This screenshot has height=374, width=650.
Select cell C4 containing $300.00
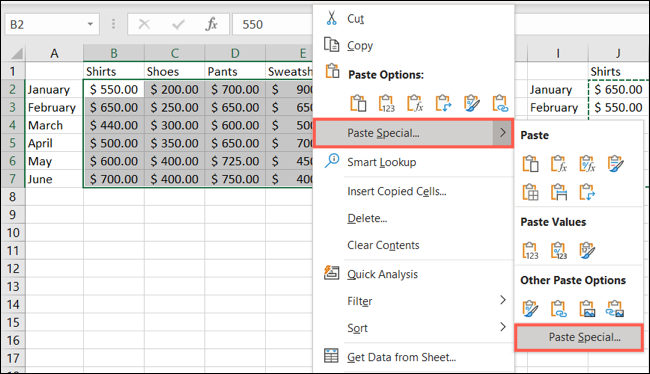[x=175, y=125]
